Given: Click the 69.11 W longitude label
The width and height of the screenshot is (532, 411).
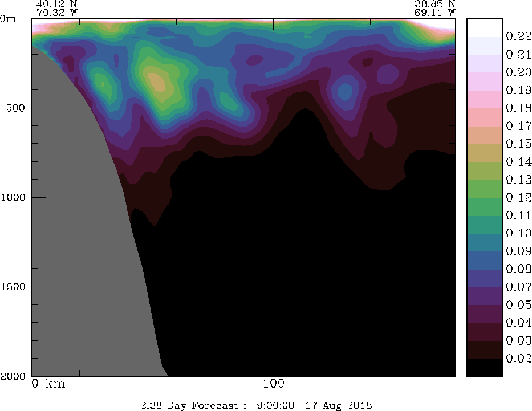Looking at the screenshot, I should (x=434, y=13).
